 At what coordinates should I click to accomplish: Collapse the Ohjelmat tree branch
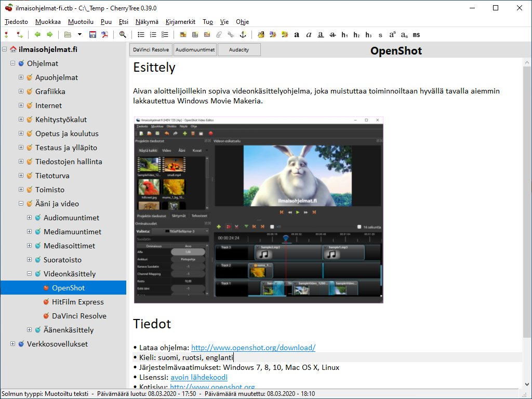point(12,63)
